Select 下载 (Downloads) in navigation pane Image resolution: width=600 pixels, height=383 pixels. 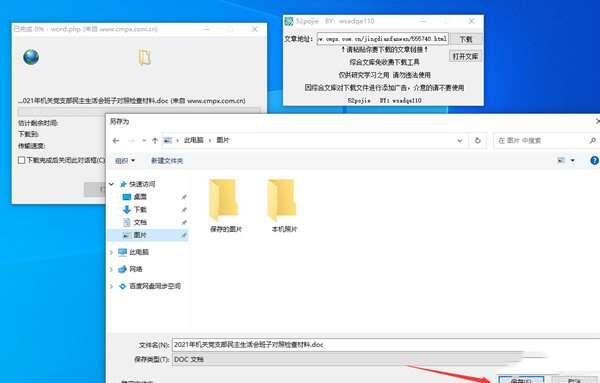point(140,209)
